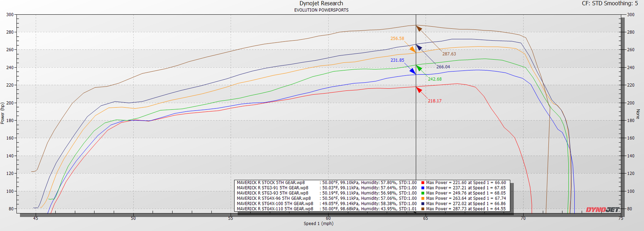
Task: Click the Power (hp) left axis label
Action: click(x=3, y=113)
